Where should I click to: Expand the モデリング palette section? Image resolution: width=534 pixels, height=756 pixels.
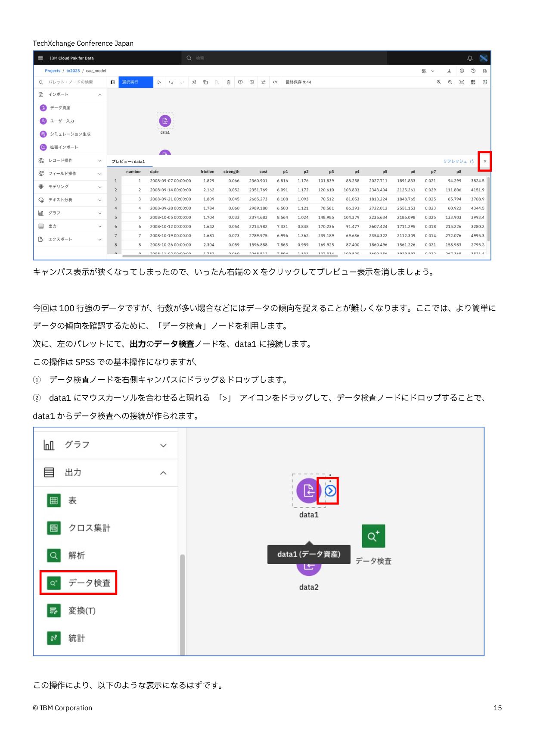coord(100,187)
